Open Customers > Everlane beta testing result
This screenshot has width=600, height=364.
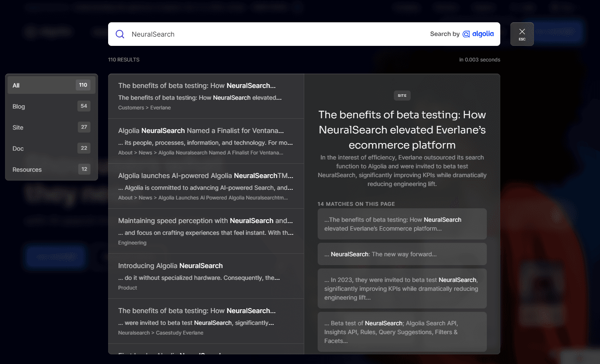pyautogui.click(x=206, y=96)
